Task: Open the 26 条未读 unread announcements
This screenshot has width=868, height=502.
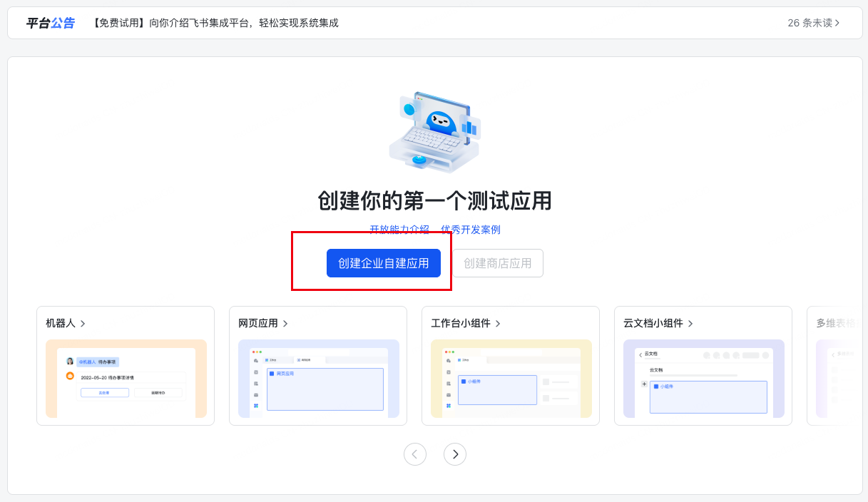Action: tap(813, 23)
